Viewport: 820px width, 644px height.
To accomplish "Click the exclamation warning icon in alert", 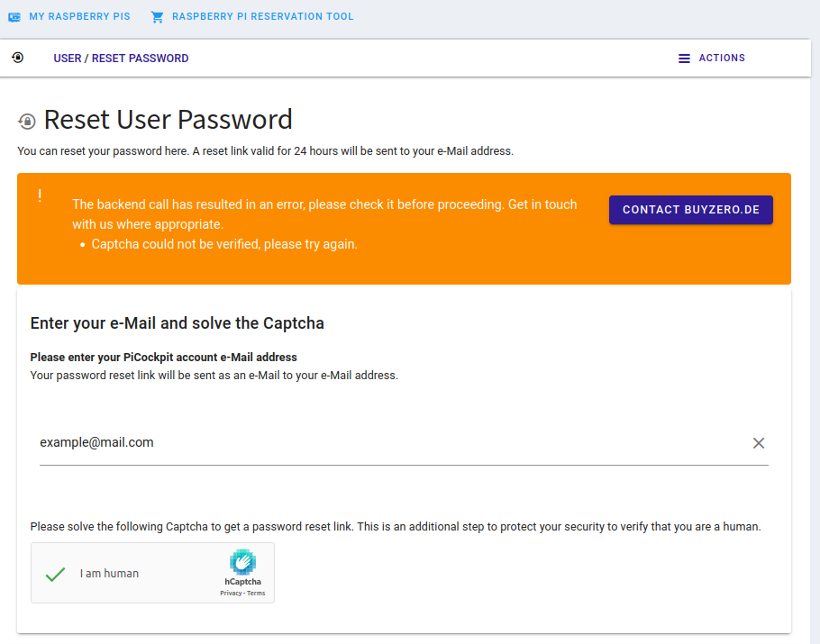I will tap(40, 195).
